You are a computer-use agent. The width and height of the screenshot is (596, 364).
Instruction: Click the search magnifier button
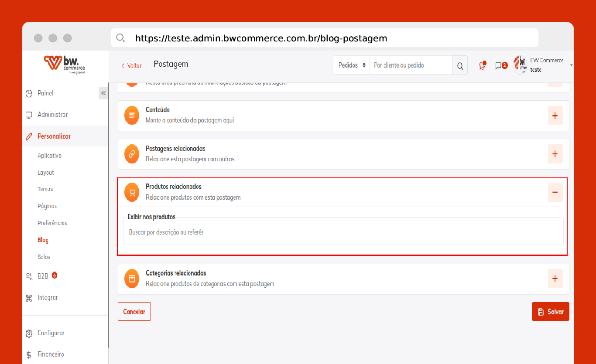460,65
